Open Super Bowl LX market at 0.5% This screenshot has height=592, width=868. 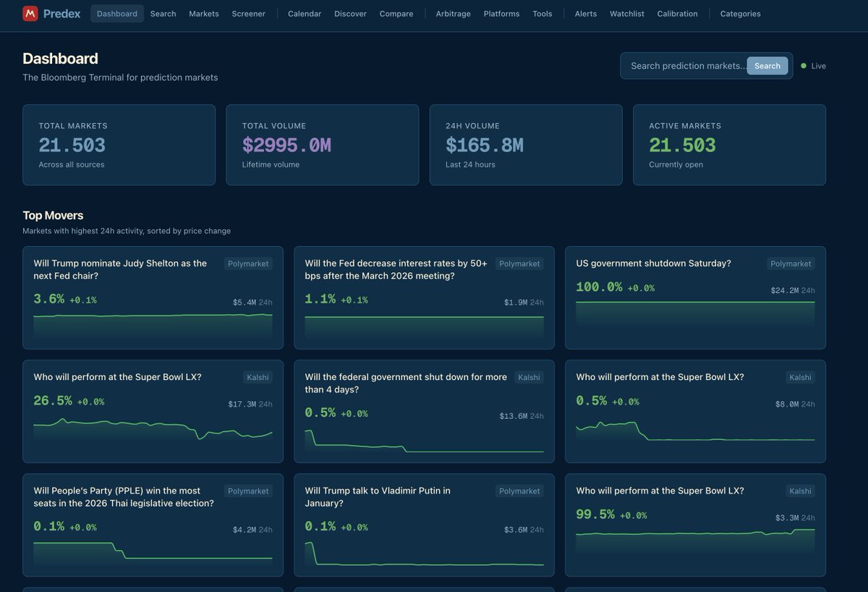(x=695, y=412)
